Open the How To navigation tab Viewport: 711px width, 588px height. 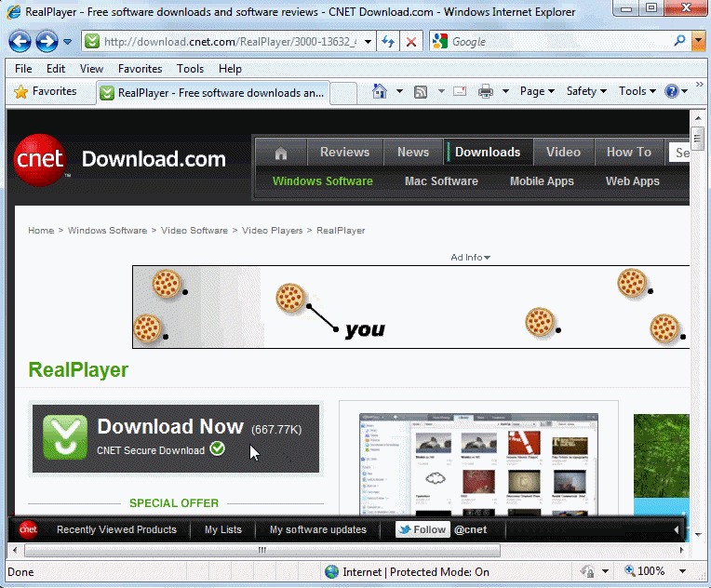(629, 153)
